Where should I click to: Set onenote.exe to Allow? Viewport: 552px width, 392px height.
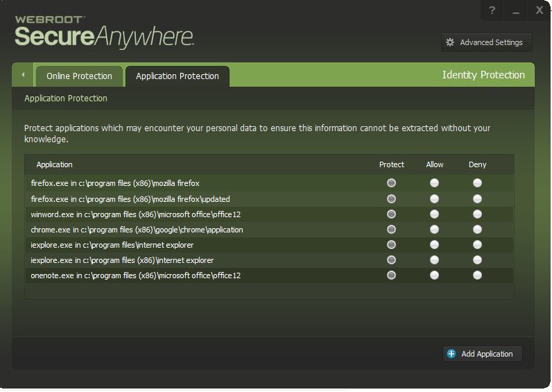pos(434,275)
